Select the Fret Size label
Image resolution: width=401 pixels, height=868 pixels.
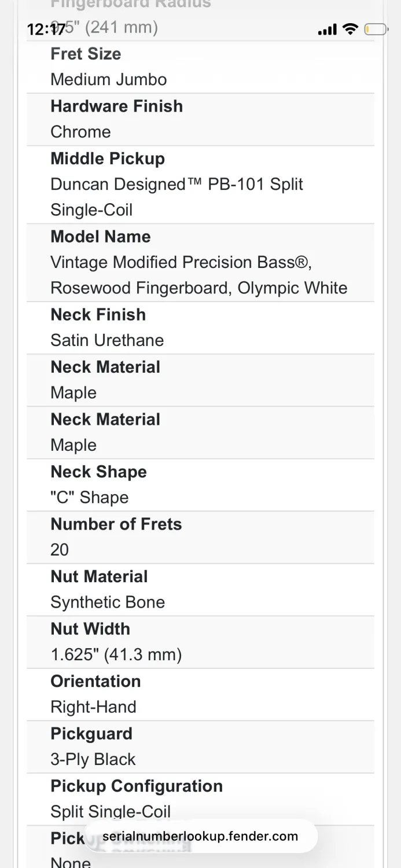86,54
